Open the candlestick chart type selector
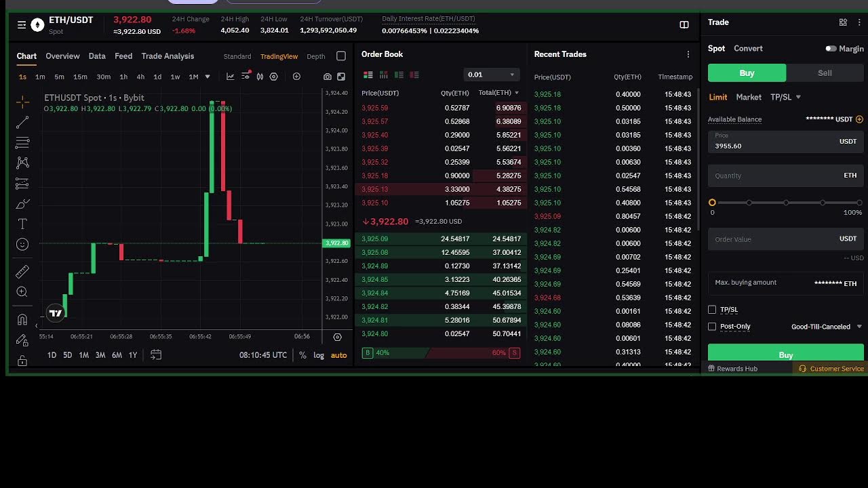868x488 pixels. (260, 77)
